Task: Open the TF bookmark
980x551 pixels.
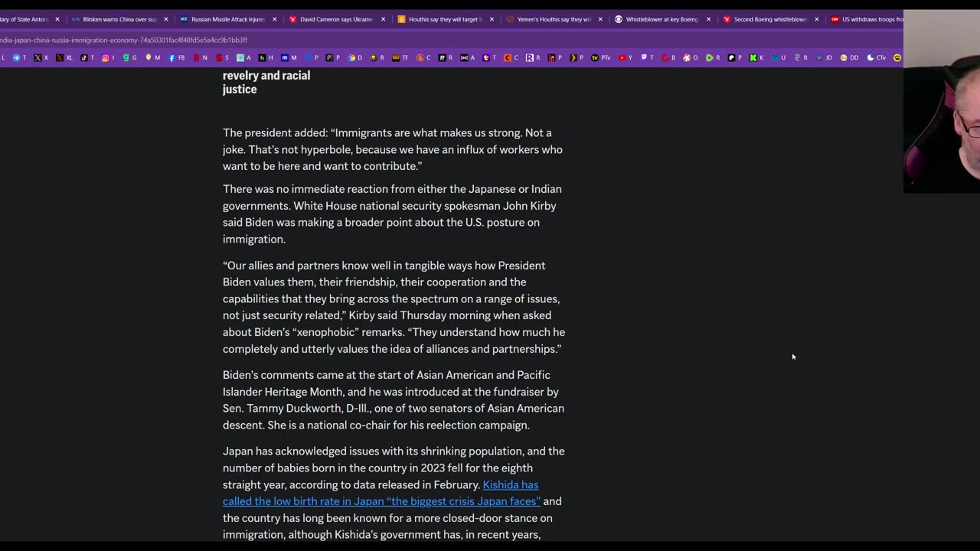Action: pyautogui.click(x=400, y=57)
